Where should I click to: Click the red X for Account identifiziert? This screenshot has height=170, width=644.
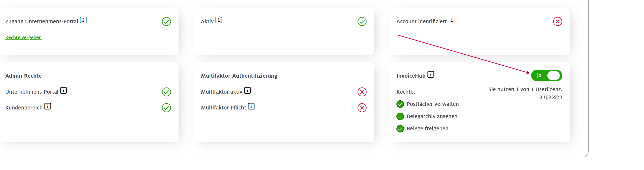(x=557, y=22)
